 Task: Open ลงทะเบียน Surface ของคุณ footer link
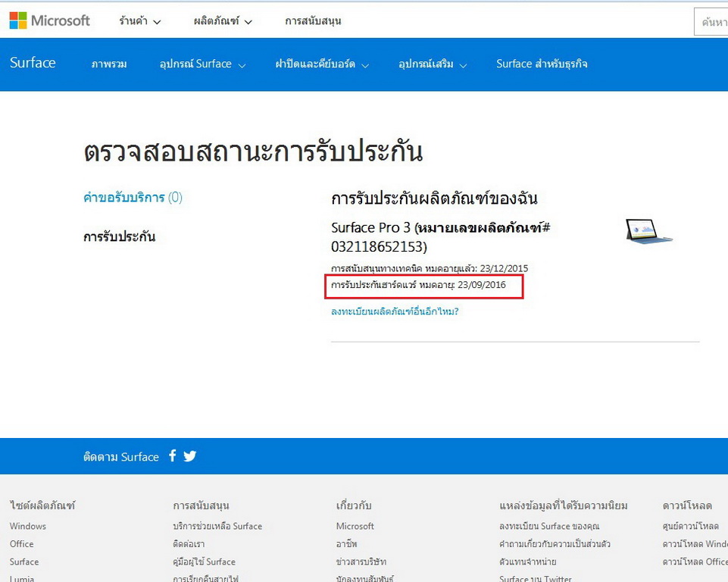coord(549,526)
